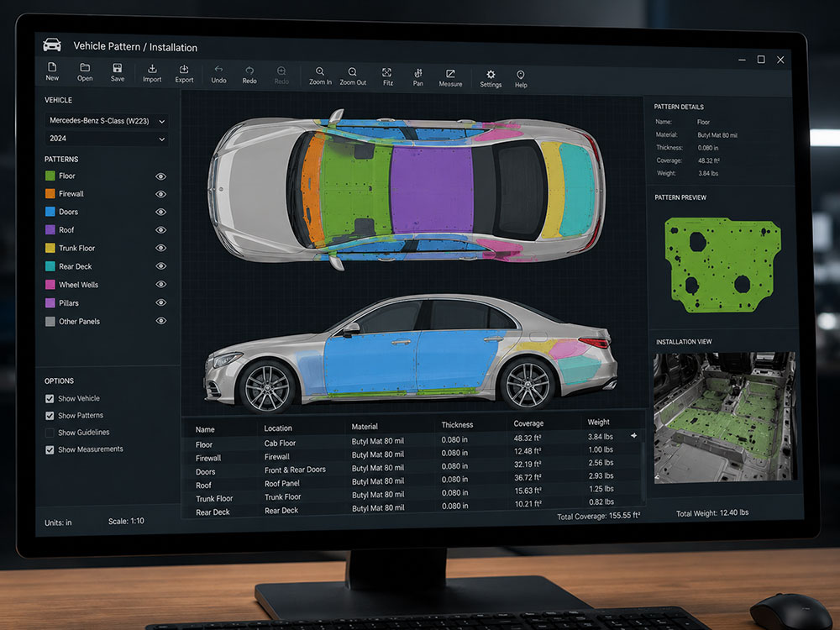Open Help from the toolbar
840x630 pixels.
521,79
